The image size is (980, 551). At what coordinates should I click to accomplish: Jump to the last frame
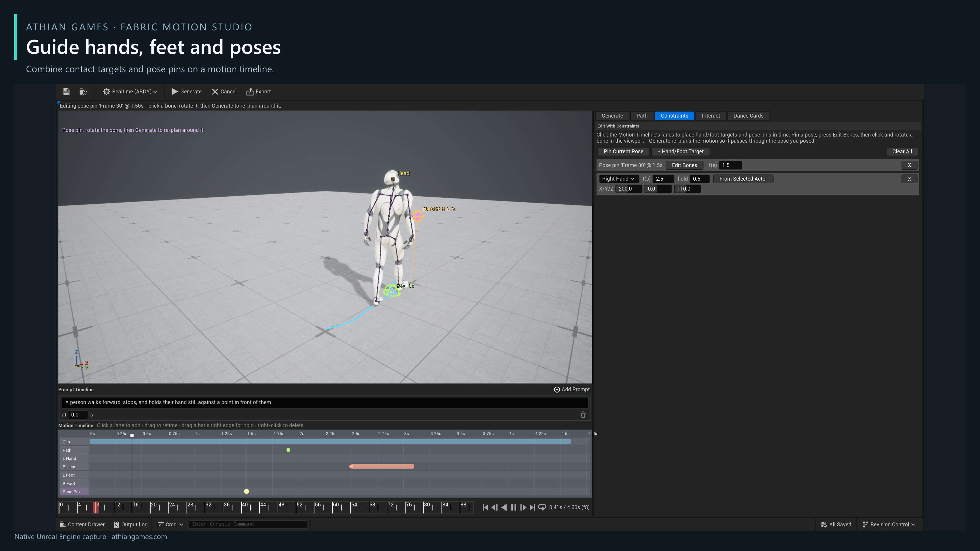click(532, 507)
